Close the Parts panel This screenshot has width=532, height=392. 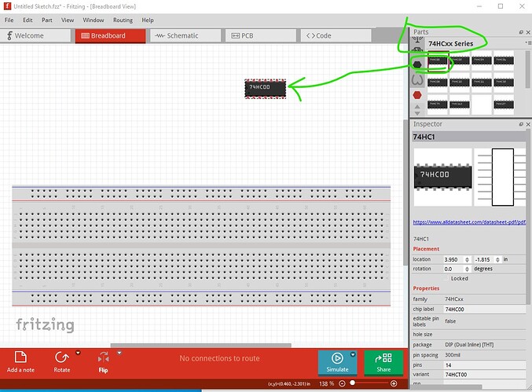[528, 32]
